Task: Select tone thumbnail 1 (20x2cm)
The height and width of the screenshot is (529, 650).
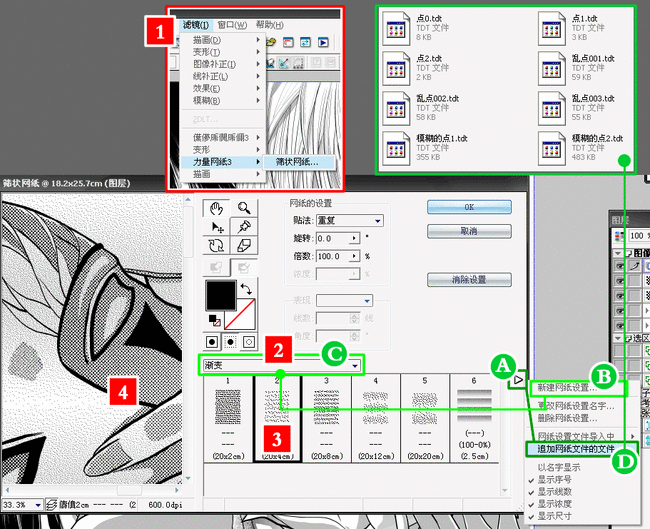Action: [228, 418]
